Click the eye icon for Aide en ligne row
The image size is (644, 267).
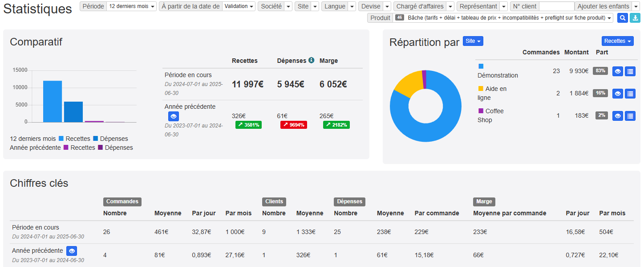click(618, 94)
